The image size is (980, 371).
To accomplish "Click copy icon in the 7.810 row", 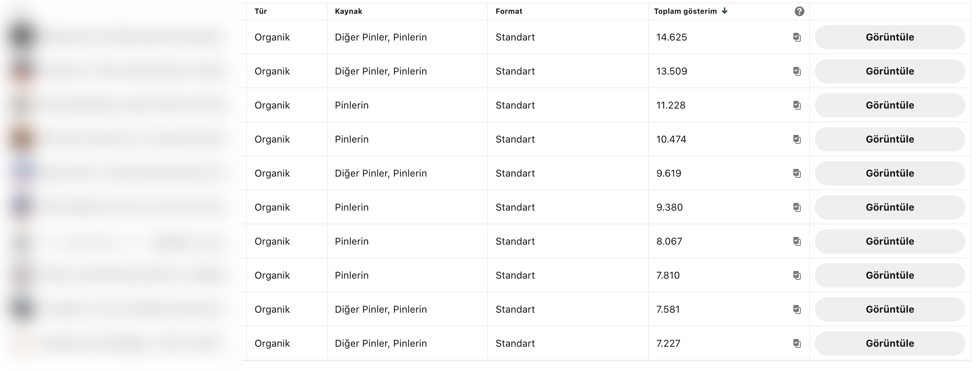I will 797,275.
